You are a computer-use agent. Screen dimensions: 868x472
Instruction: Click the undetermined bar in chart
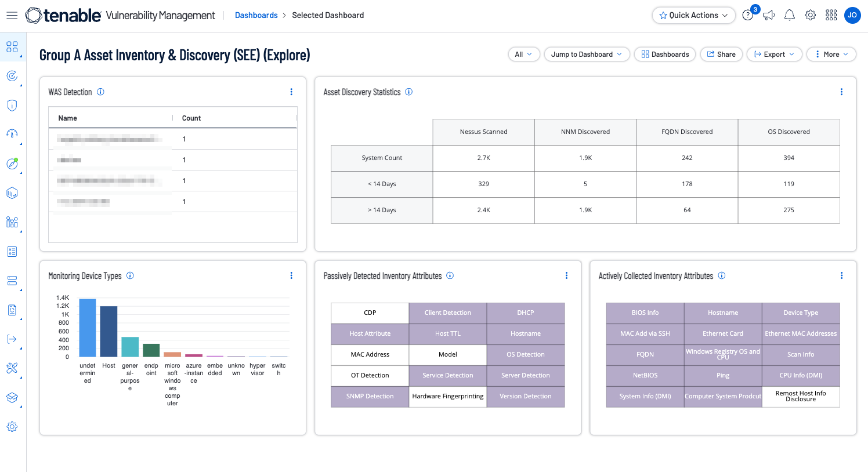(x=88, y=328)
